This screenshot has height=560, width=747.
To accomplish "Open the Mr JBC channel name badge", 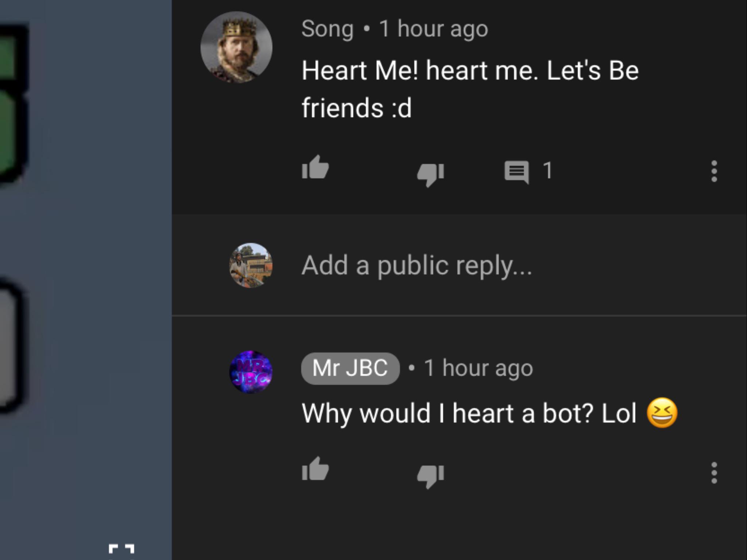I will (350, 368).
